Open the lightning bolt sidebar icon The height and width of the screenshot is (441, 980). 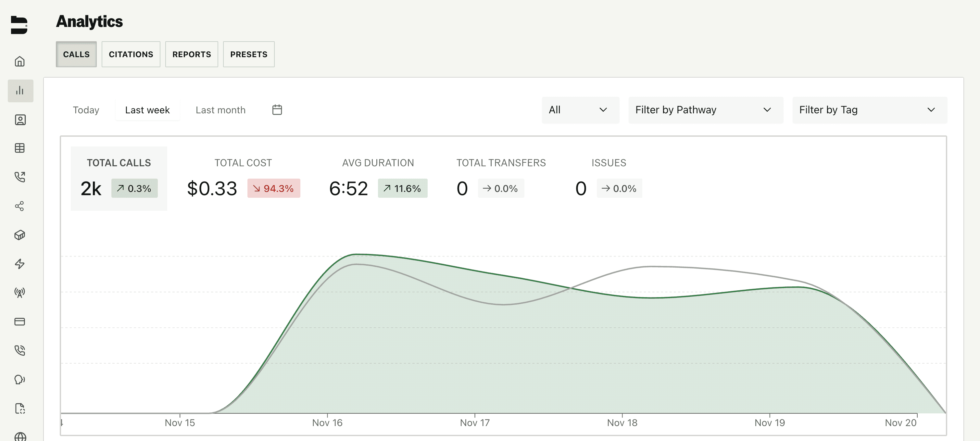[20, 264]
